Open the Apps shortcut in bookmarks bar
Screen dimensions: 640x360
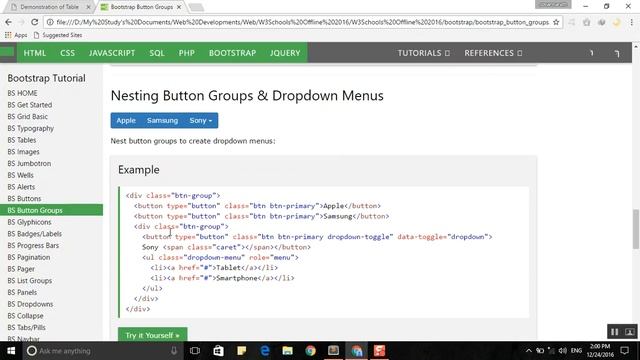16,35
